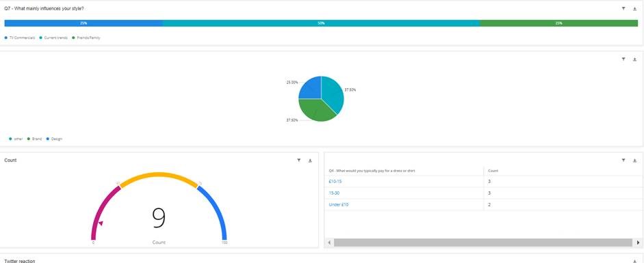Open the £10-15 row link
The height and width of the screenshot is (263, 644).
[x=335, y=182]
